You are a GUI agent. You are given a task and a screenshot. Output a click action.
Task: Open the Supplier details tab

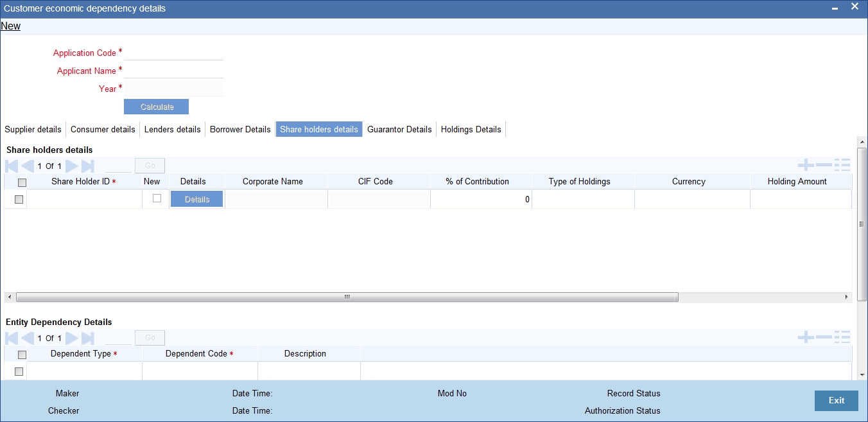tap(33, 129)
